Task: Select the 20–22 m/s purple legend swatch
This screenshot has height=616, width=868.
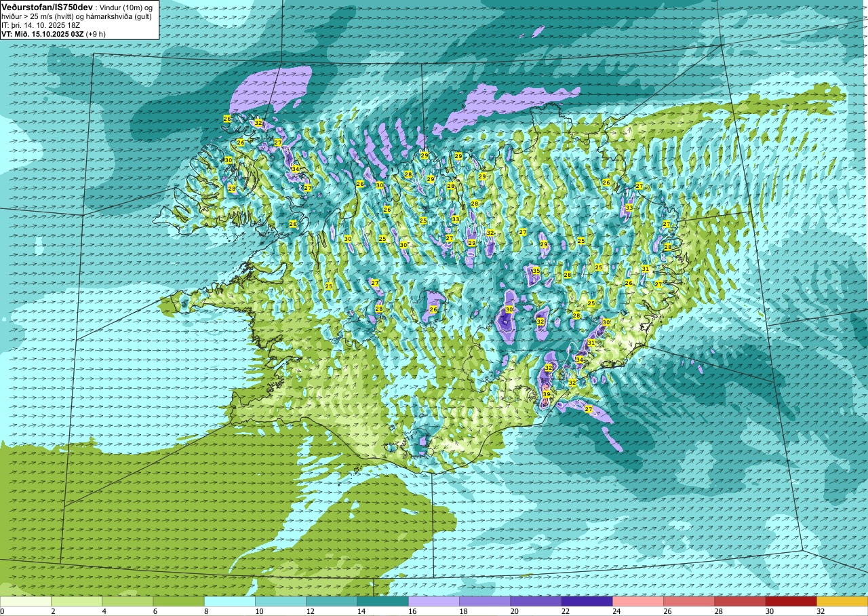Action: coord(536,601)
